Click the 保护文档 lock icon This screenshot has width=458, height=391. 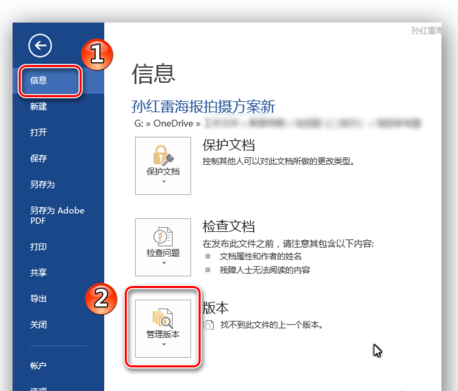coord(163,155)
